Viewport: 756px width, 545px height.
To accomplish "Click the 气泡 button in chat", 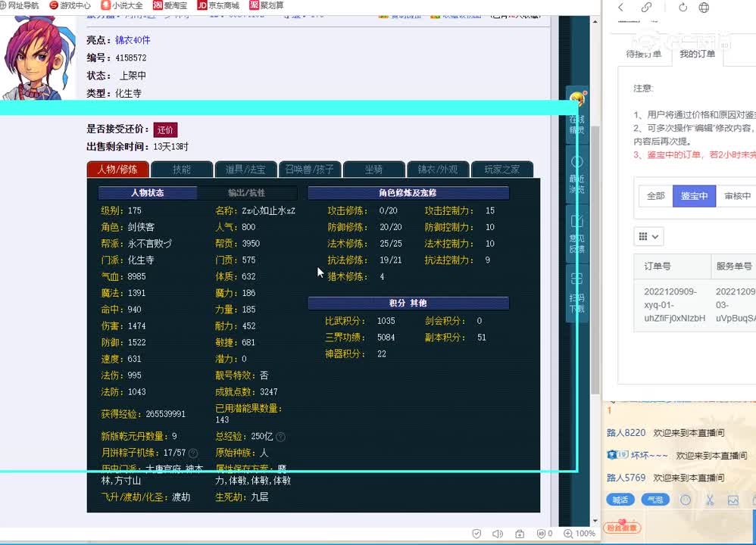I will (x=655, y=500).
